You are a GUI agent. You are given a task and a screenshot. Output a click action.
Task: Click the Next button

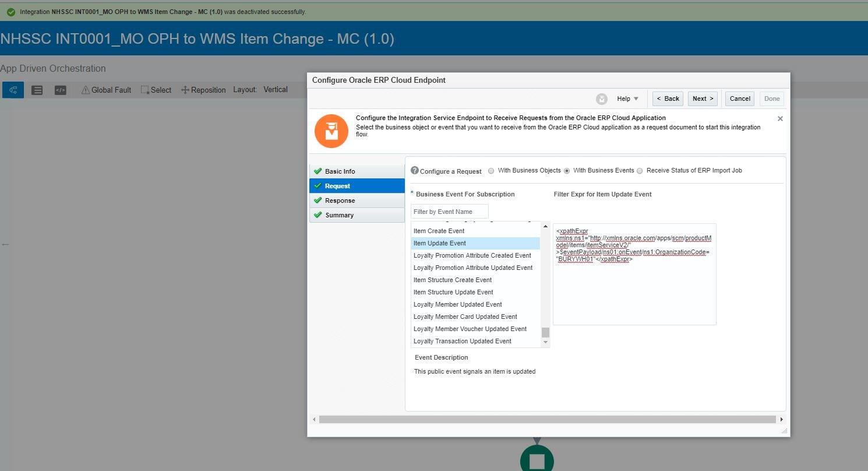[x=703, y=99]
